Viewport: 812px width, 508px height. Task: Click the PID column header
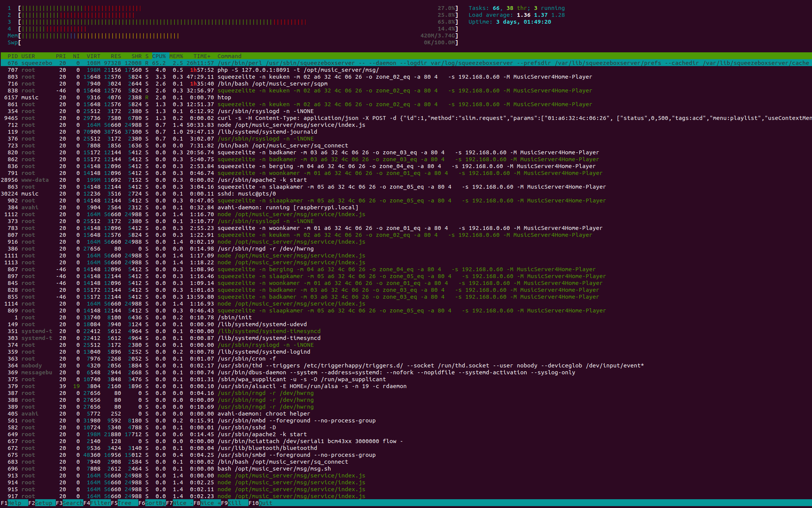click(x=13, y=56)
